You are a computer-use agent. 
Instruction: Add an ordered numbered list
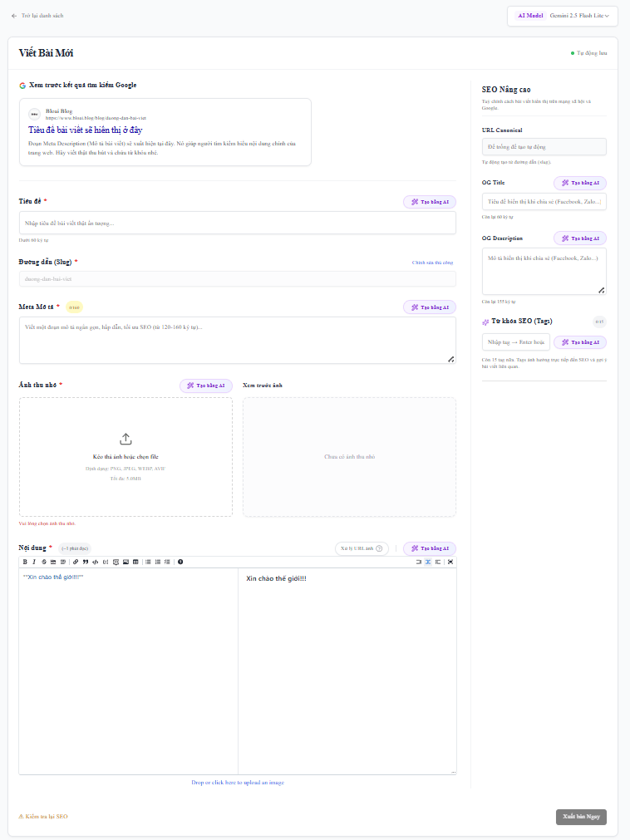(x=158, y=562)
